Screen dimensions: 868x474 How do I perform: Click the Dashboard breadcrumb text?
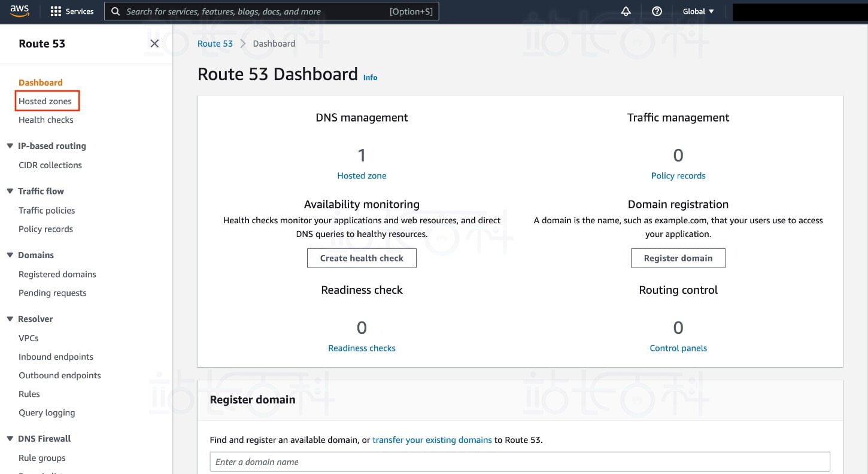click(x=274, y=44)
